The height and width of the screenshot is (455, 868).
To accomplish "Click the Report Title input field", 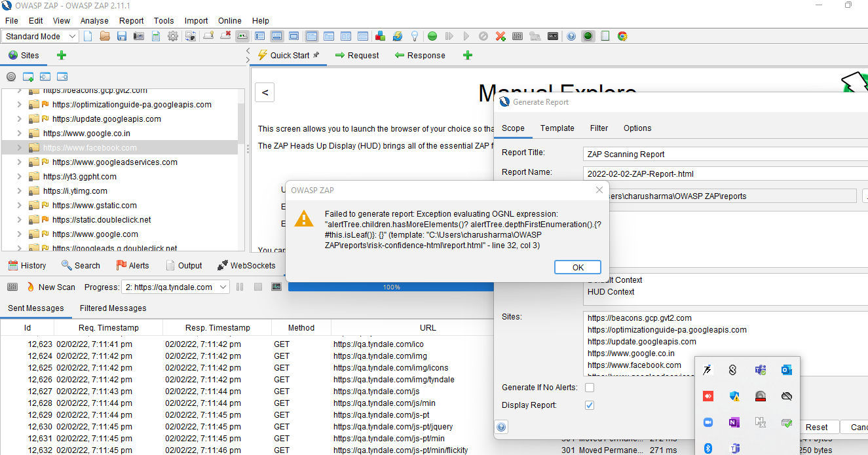I will [721, 153].
